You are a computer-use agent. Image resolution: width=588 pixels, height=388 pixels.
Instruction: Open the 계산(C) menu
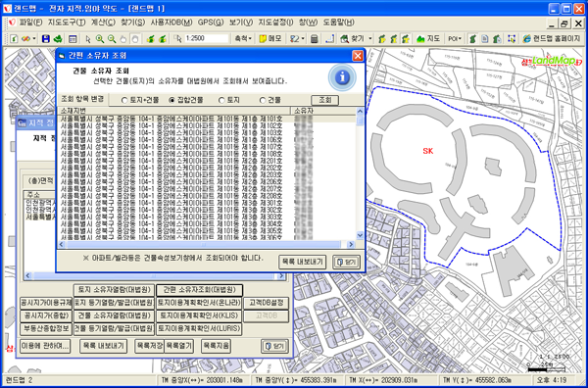tap(103, 23)
